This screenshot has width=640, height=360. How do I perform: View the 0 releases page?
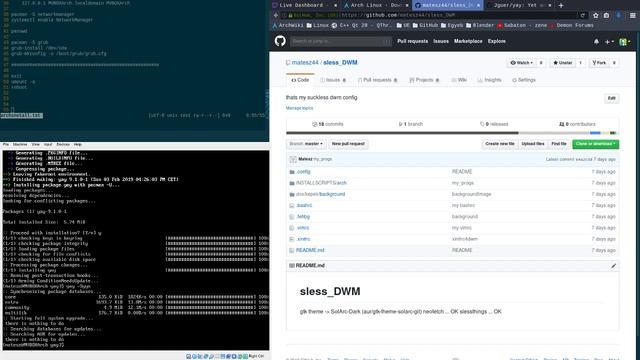click(x=494, y=124)
